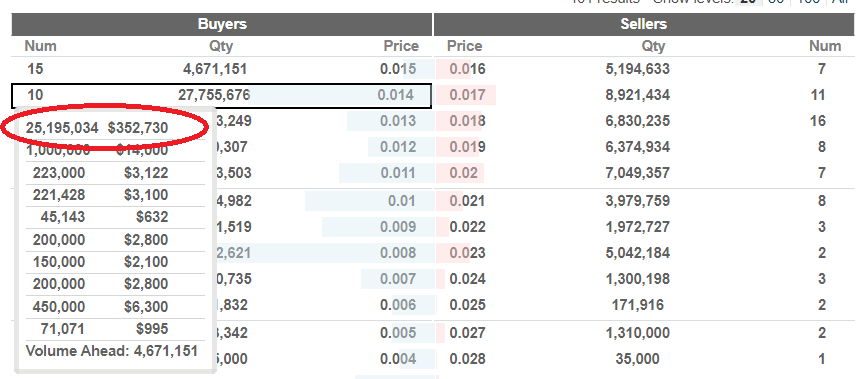Viewport: 865px width, 379px height.
Task: Select buyer price 0.008
Action: pyautogui.click(x=398, y=253)
